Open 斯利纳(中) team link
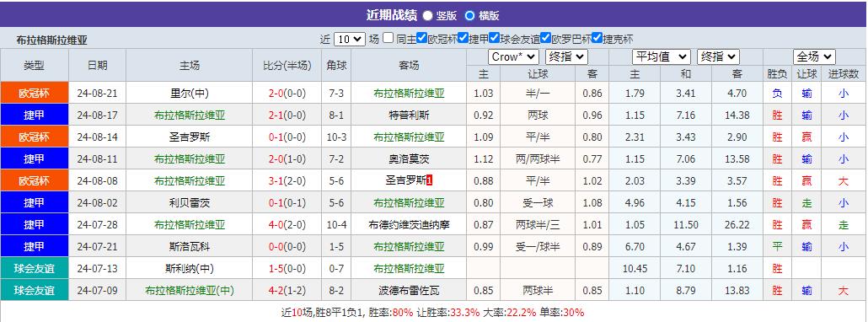This screenshot has height=322, width=868. point(190,269)
